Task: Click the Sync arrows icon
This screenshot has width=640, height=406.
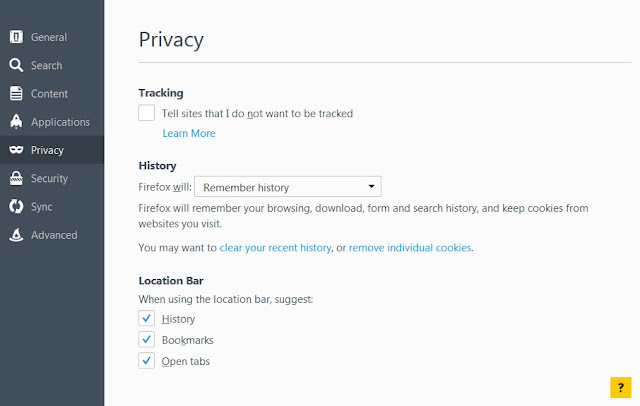Action: tap(16, 206)
